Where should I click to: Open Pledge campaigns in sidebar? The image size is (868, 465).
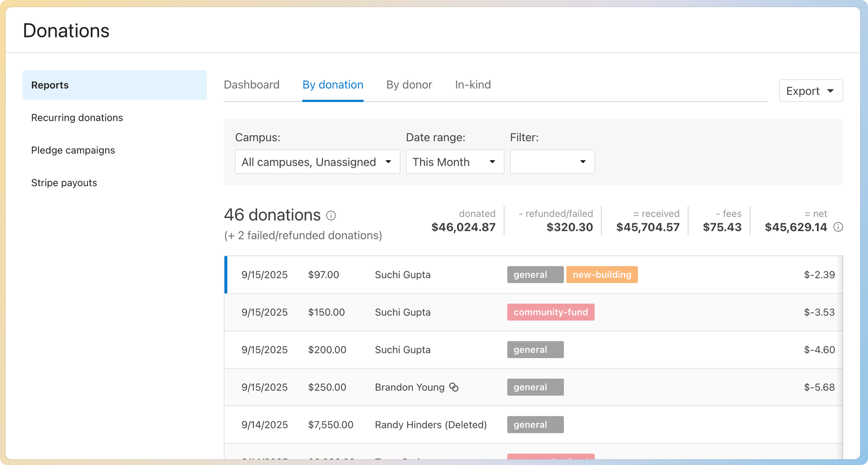pos(73,150)
